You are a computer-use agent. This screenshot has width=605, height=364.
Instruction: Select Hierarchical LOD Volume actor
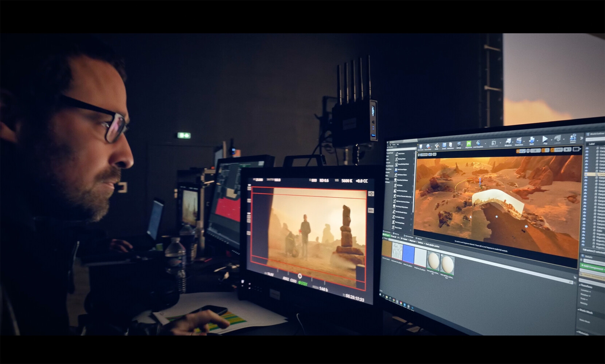click(x=401, y=180)
